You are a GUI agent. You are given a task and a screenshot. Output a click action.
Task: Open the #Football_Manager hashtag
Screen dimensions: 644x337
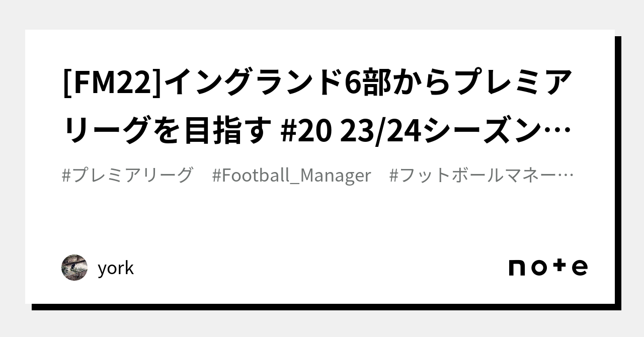click(x=291, y=176)
